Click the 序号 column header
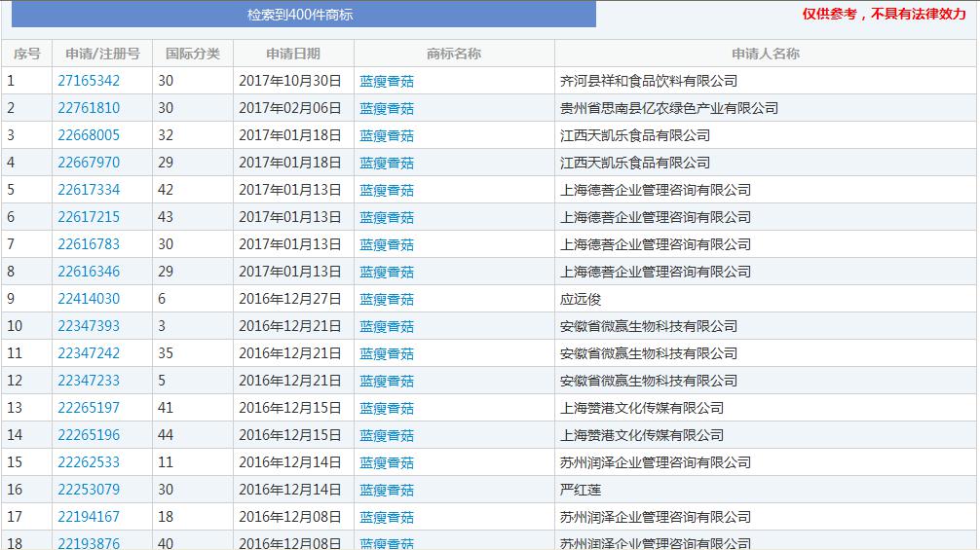This screenshot has width=980, height=550. point(27,54)
